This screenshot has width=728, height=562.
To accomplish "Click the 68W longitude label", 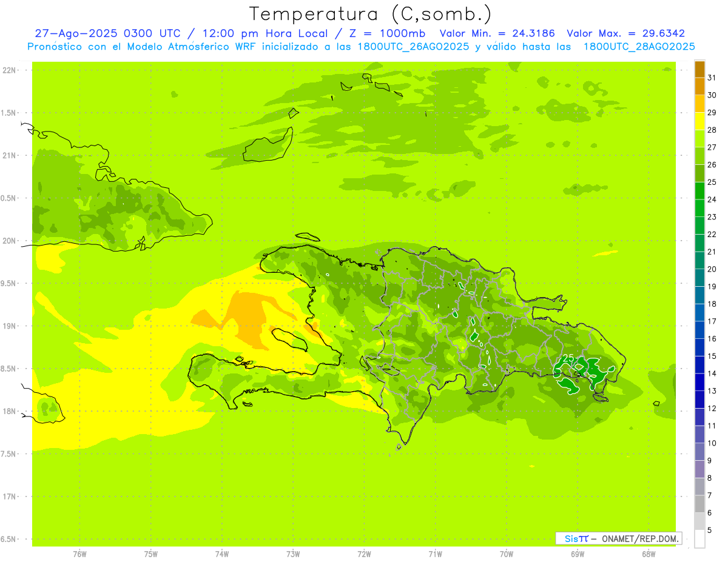I will pos(649,554).
